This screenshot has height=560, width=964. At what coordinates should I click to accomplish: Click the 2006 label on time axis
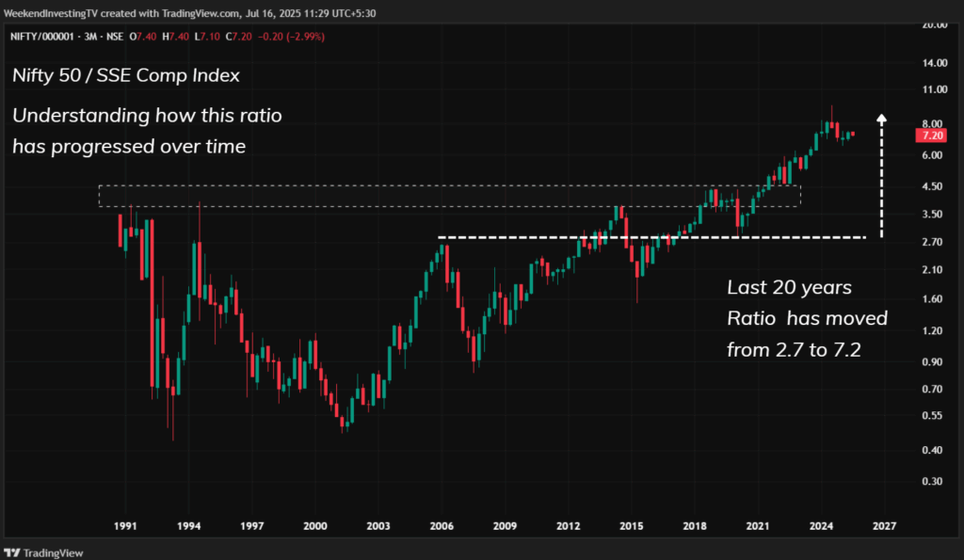[442, 526]
